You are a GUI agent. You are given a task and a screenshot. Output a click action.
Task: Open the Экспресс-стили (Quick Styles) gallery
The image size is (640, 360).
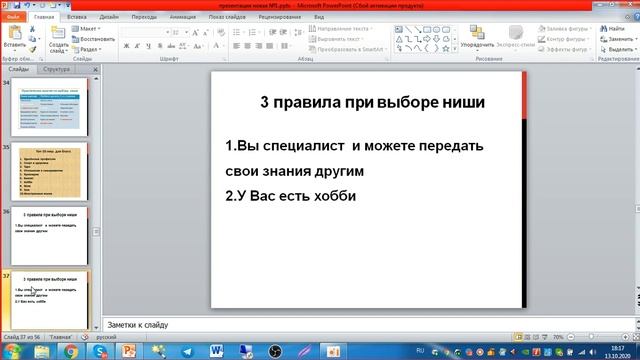click(x=516, y=37)
